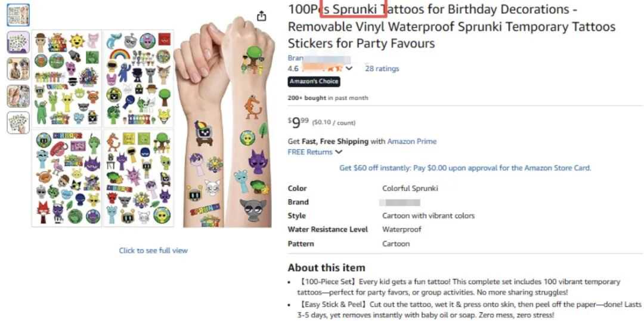Open the 28 ratings link

tap(382, 69)
